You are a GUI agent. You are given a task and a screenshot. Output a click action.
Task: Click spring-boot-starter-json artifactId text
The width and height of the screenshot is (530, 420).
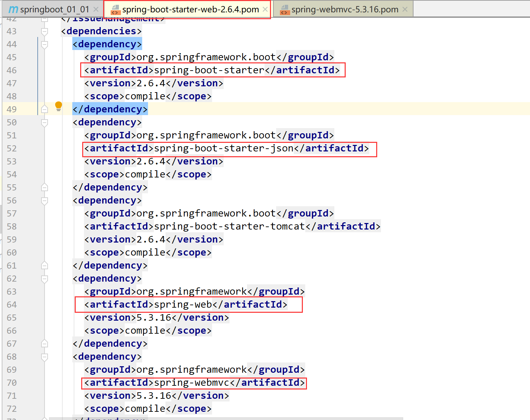click(224, 148)
